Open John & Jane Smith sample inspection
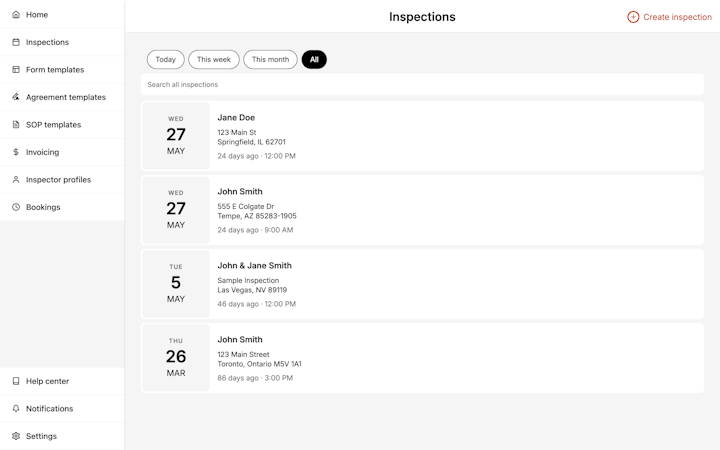Viewport: 720px width, 450px height. point(422,284)
